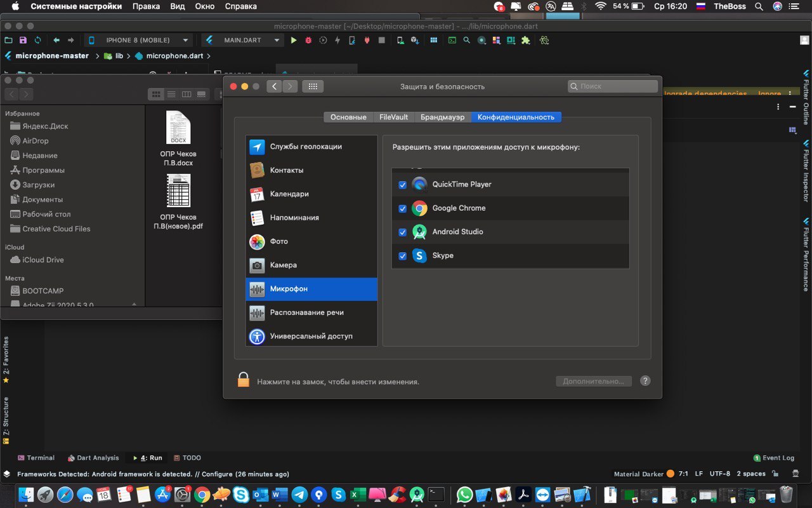Open the Справка menu

pyautogui.click(x=241, y=6)
